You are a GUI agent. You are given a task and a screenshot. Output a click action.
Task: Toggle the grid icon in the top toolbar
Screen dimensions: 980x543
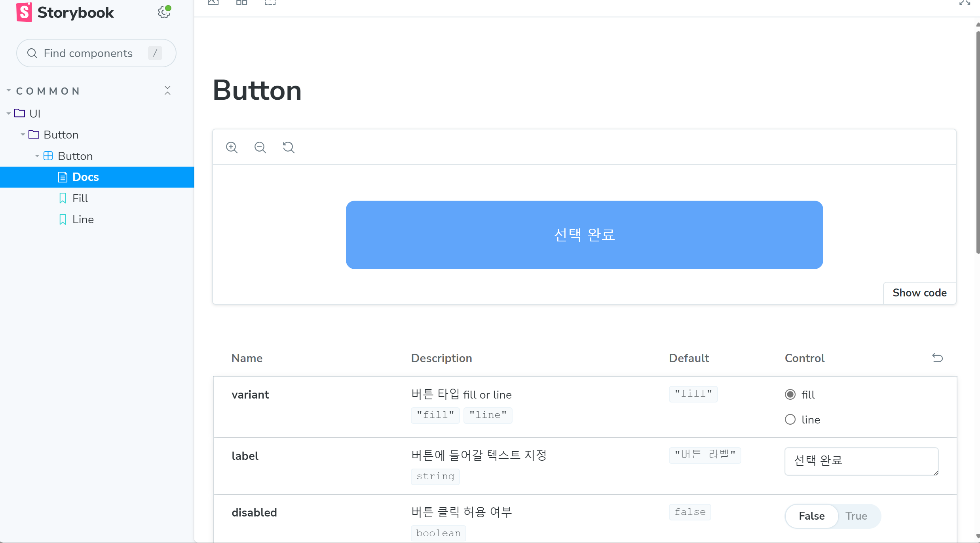pyautogui.click(x=241, y=3)
